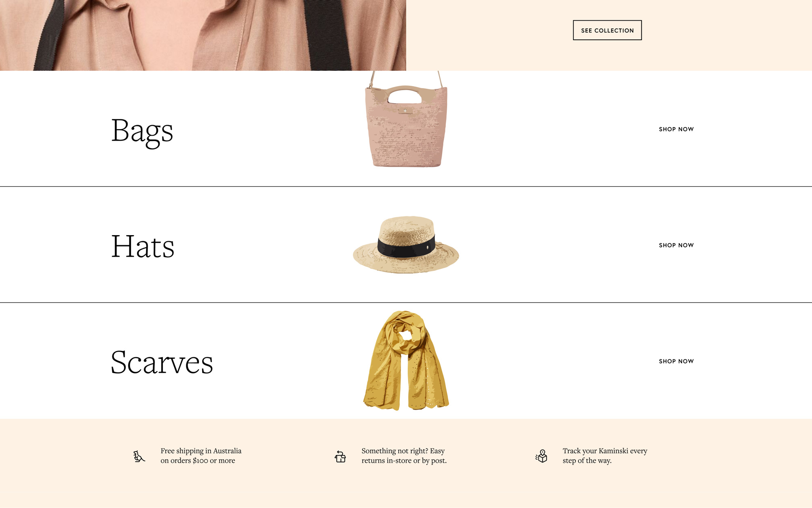Open the straw hat product image
812x508 pixels.
[406, 245]
